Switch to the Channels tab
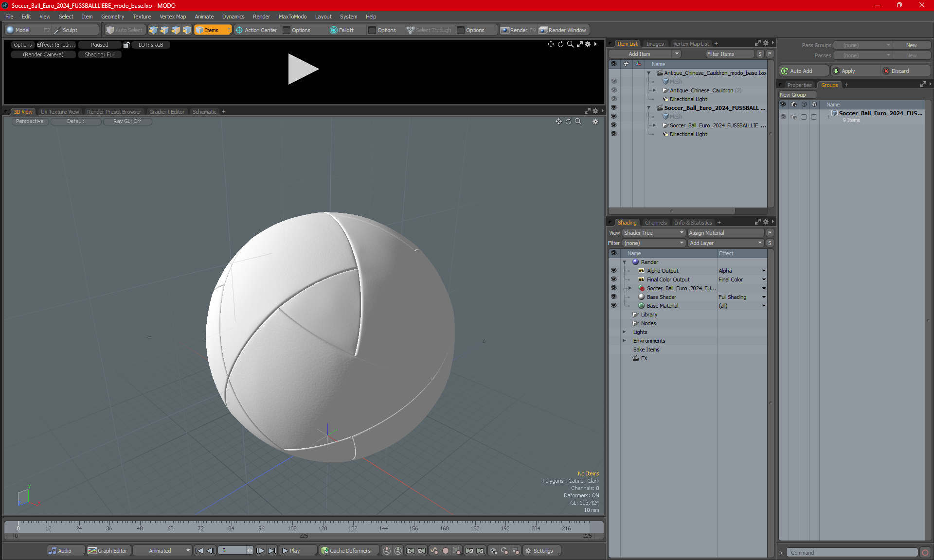 [655, 223]
